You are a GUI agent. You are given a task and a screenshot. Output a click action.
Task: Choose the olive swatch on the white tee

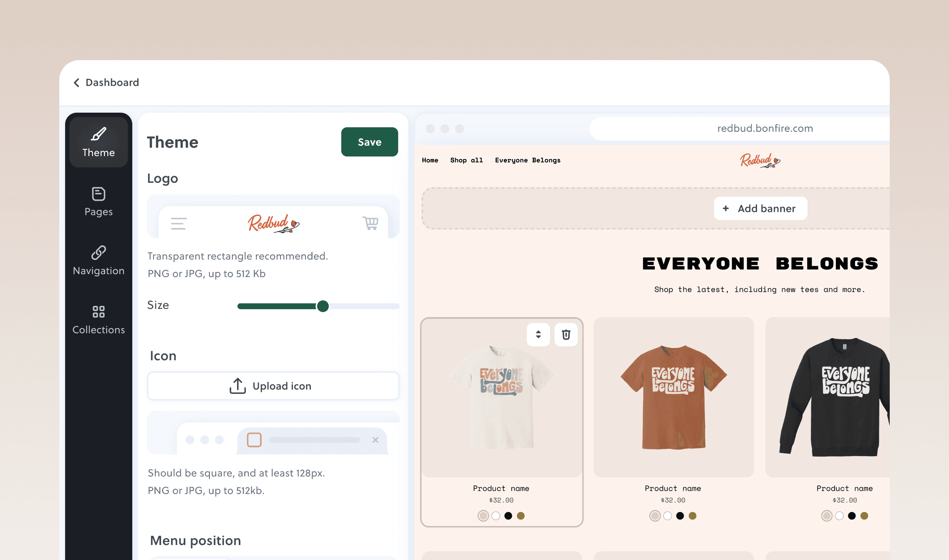point(521,516)
